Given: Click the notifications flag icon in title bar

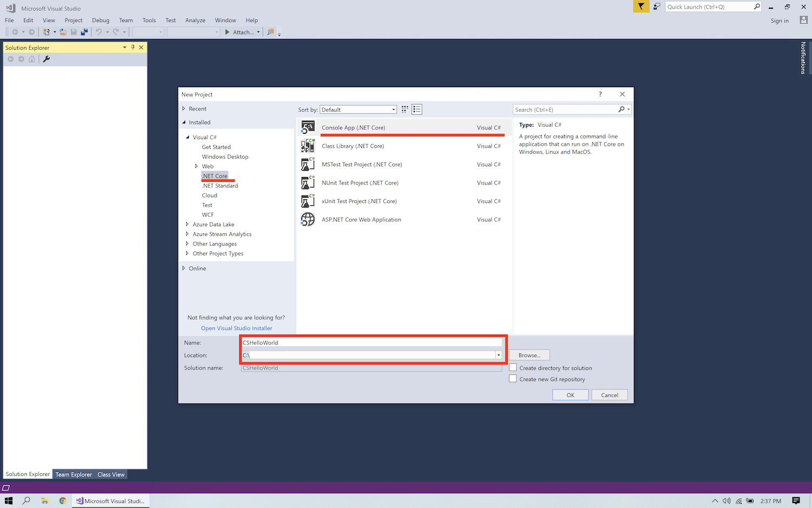Looking at the screenshot, I should click(x=641, y=6).
